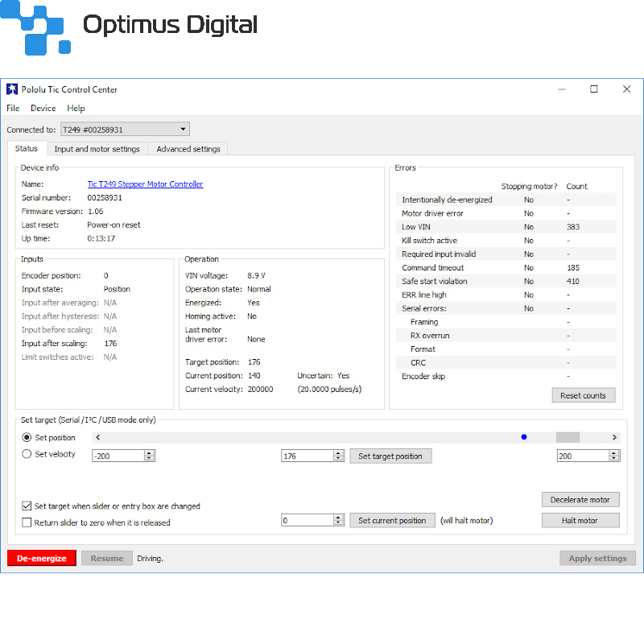Click the Current position value 140
Viewport: 644px width, 644px height.
pyautogui.click(x=254, y=375)
